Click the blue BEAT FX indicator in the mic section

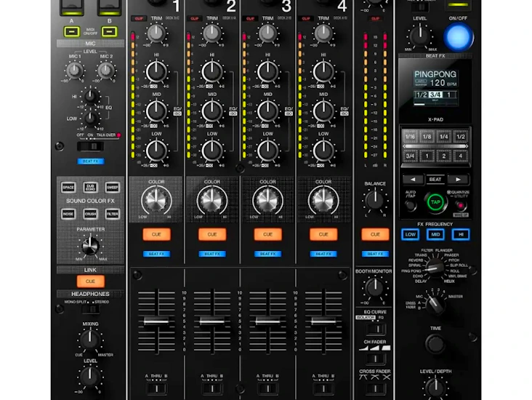91,161
